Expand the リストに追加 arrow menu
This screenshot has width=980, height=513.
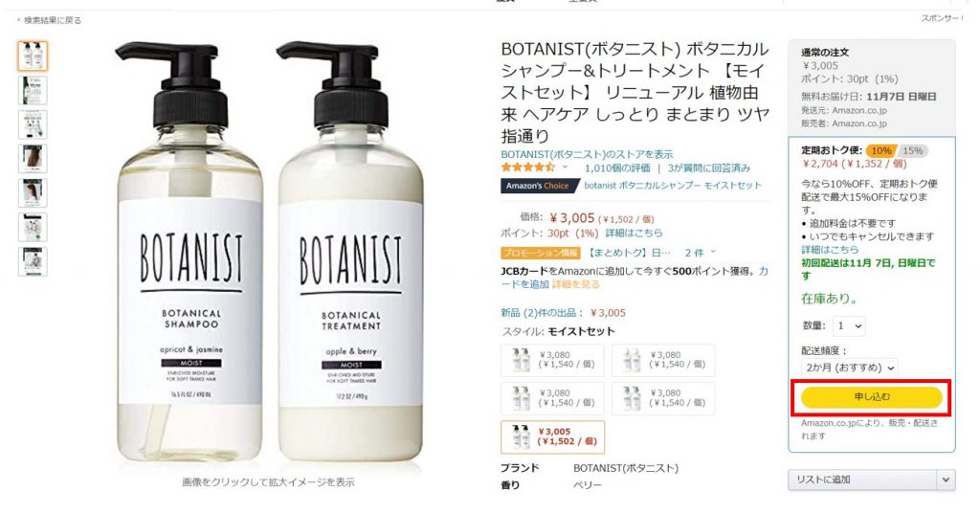(946, 480)
